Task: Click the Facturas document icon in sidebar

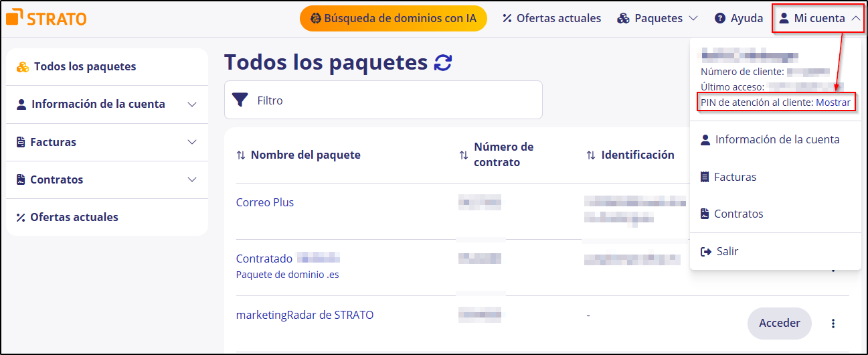Action: point(21,142)
